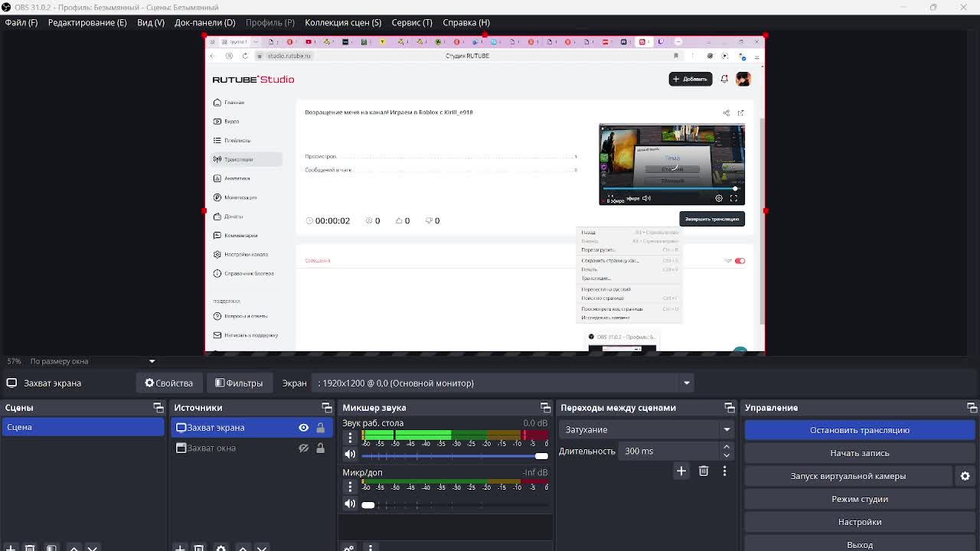Open Настройки in the Управление panel
The height and width of the screenshot is (551, 980).
point(860,522)
